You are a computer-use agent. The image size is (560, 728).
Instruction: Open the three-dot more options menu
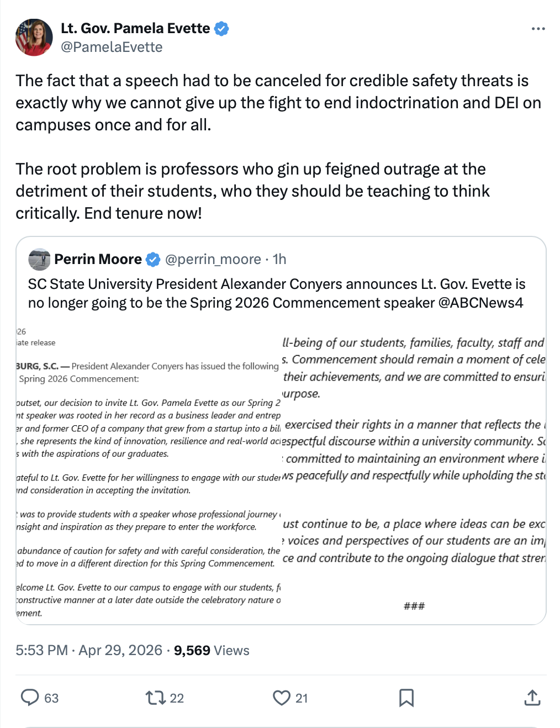pos(538,29)
